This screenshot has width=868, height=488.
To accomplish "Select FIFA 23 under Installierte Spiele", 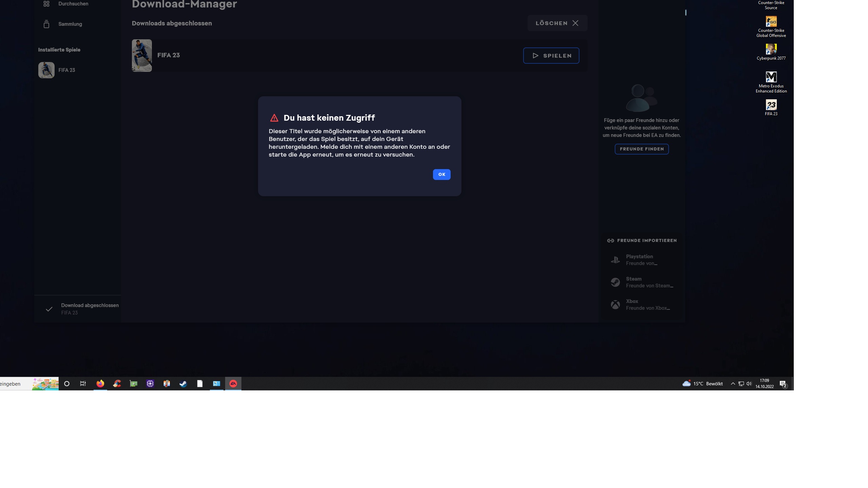I will point(66,70).
